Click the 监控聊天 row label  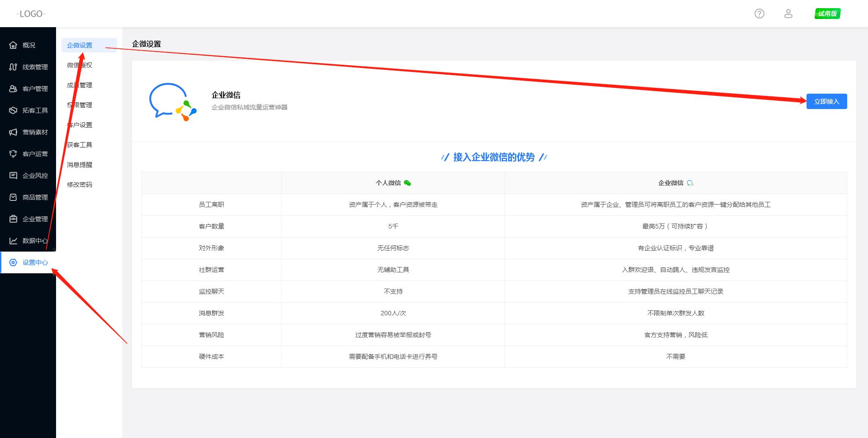pyautogui.click(x=212, y=291)
